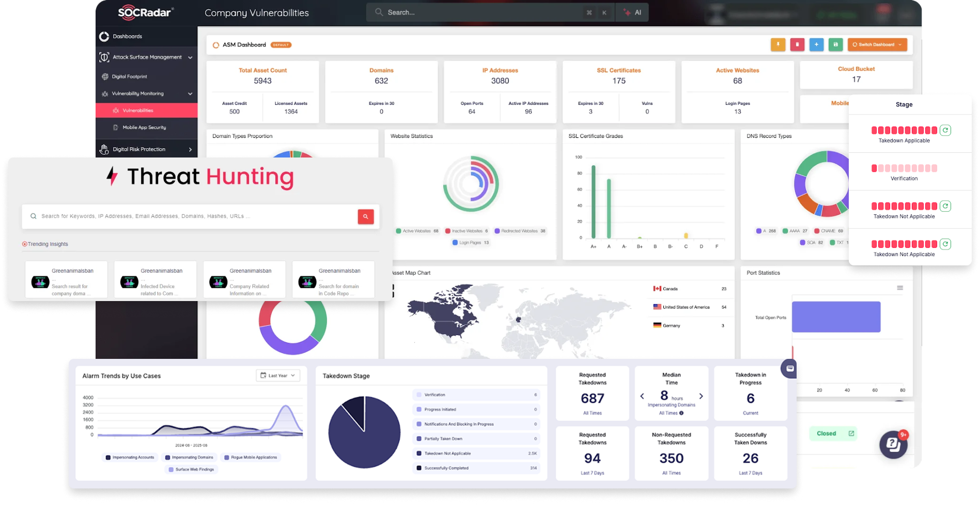The width and height of the screenshot is (980, 505).
Task: Click the Takedown Not Applicable legend row
Action: (x=476, y=454)
